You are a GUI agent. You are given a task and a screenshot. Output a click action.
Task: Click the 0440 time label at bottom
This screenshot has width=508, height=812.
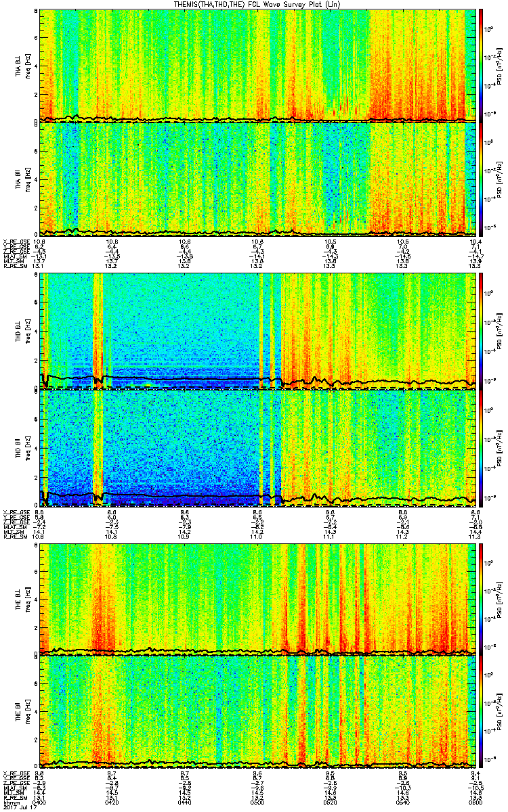click(x=185, y=801)
